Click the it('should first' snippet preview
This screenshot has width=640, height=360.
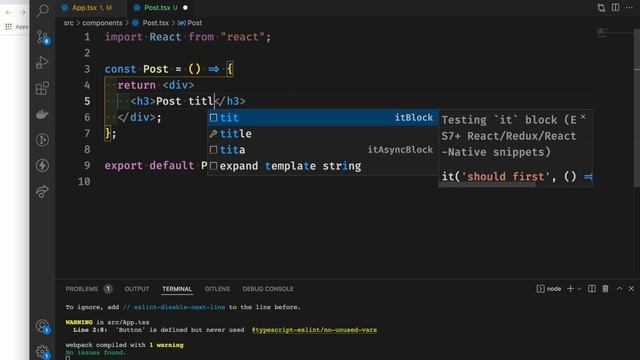(x=516, y=176)
